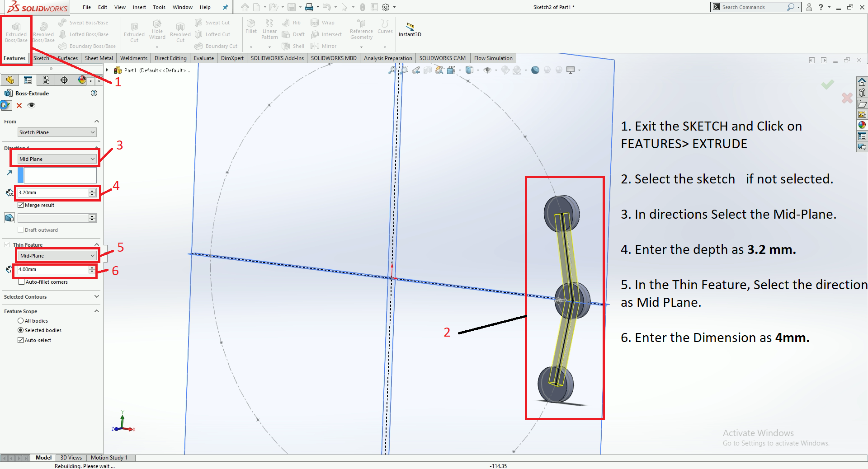Toggle the Merge result checkbox
This screenshot has height=469, width=868.
click(x=21, y=205)
